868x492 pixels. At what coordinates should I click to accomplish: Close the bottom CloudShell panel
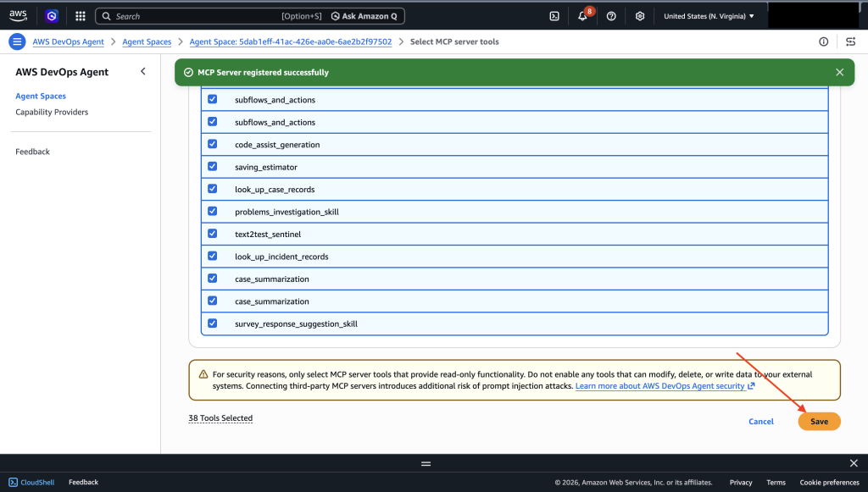[x=854, y=463]
